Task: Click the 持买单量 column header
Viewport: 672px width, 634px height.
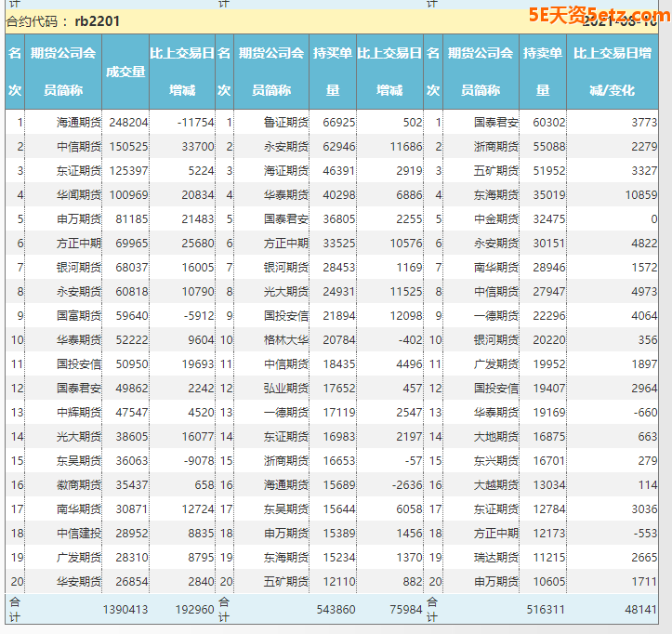Action: click(x=333, y=72)
